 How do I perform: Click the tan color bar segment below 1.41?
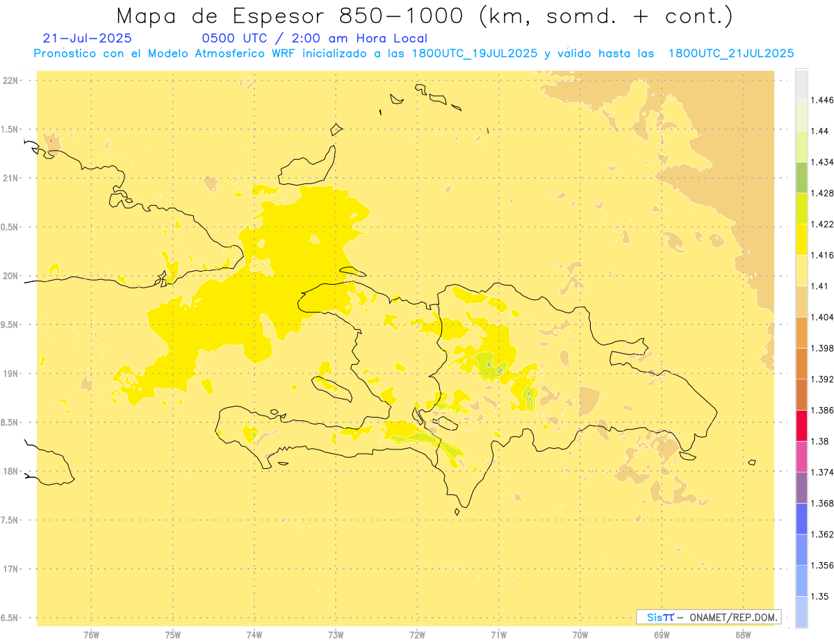(x=801, y=302)
